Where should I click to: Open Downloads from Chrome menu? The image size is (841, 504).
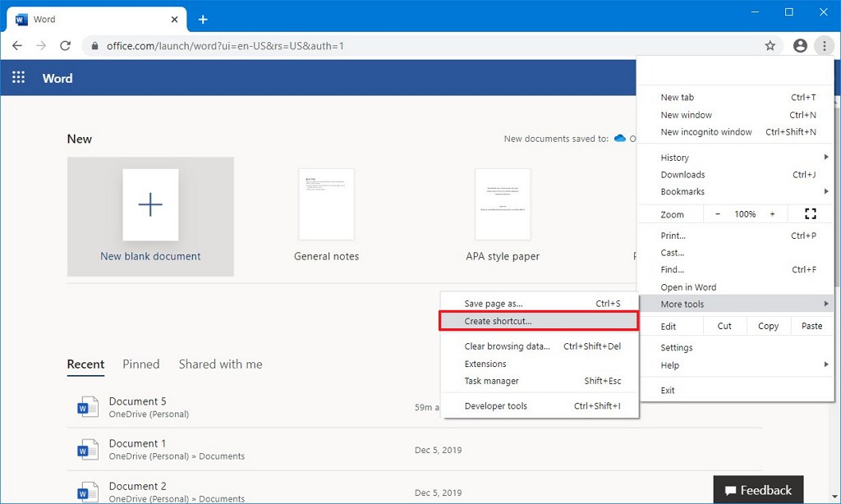click(x=735, y=175)
